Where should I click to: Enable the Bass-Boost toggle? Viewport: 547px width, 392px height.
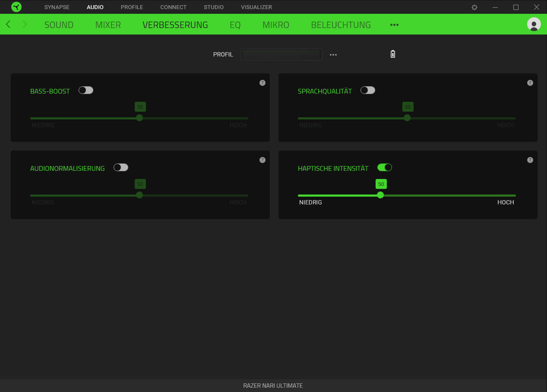[86, 90]
